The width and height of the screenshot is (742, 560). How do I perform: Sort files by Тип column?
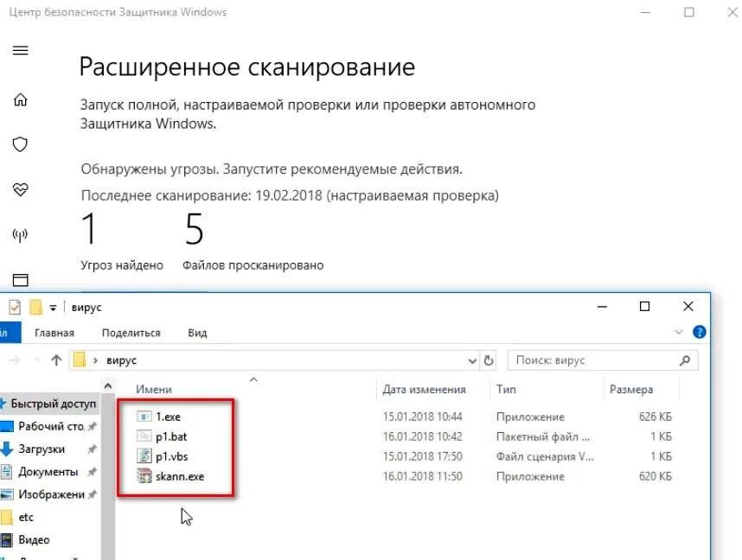(506, 389)
